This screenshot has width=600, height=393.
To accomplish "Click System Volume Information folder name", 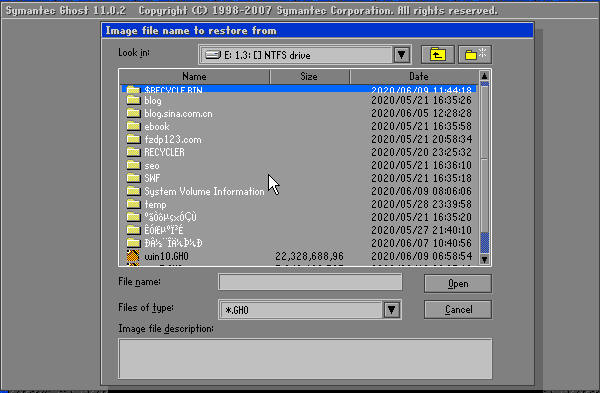I will (x=204, y=191).
